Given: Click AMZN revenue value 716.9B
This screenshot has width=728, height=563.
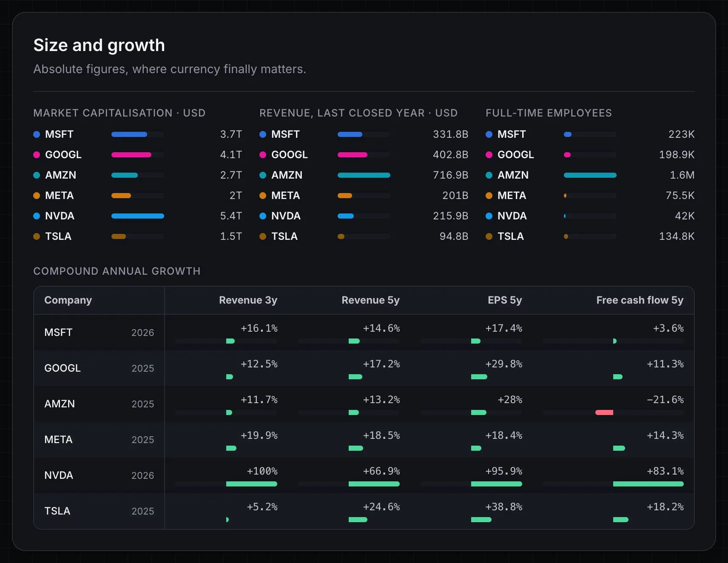Looking at the screenshot, I should click(x=451, y=175).
